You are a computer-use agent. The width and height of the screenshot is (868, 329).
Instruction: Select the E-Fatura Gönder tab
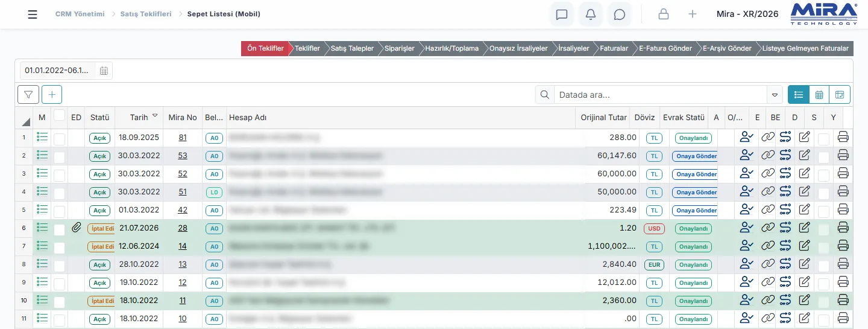tap(665, 48)
